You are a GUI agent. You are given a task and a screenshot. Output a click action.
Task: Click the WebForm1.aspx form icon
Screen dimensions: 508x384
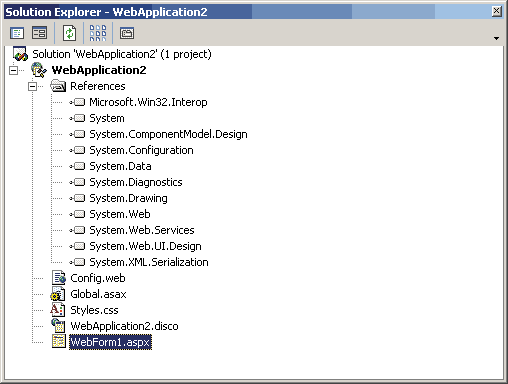pos(59,342)
